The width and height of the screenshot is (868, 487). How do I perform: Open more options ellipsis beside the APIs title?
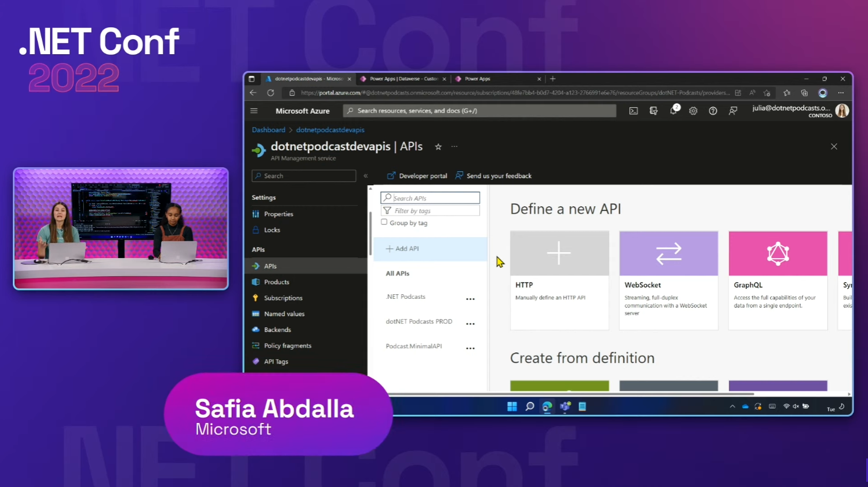[455, 147]
